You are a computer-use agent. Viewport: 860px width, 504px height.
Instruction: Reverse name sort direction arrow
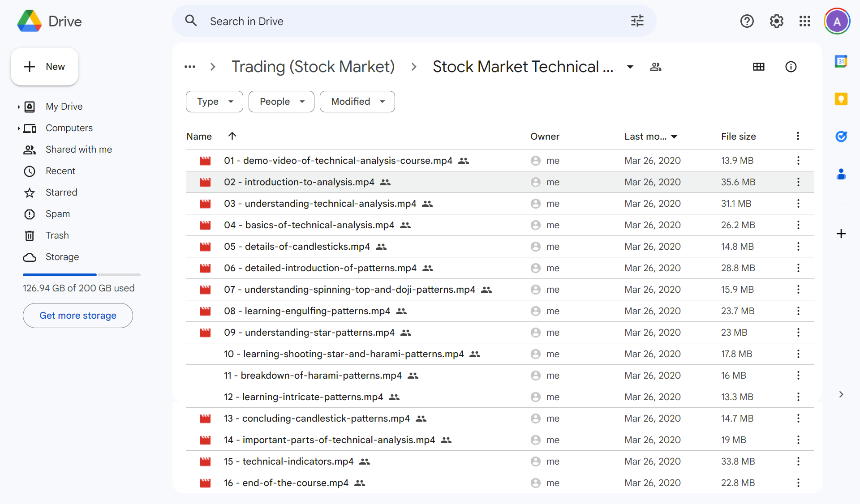pos(232,136)
